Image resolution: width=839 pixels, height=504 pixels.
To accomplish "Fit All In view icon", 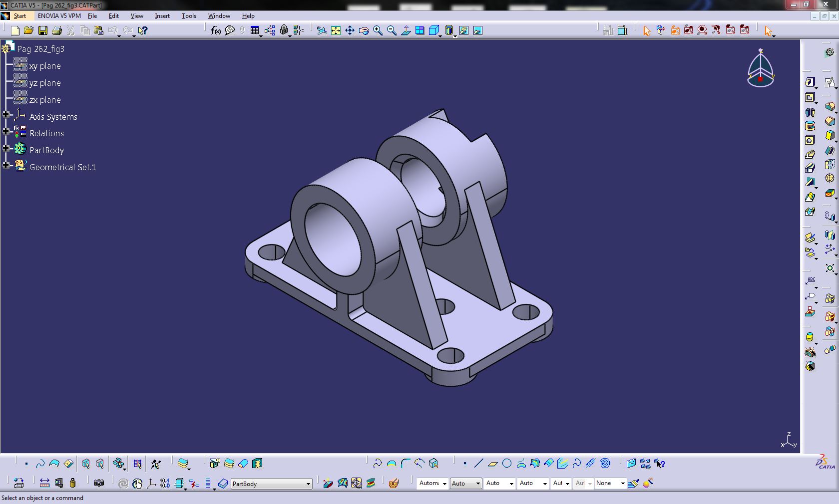I will 336,30.
